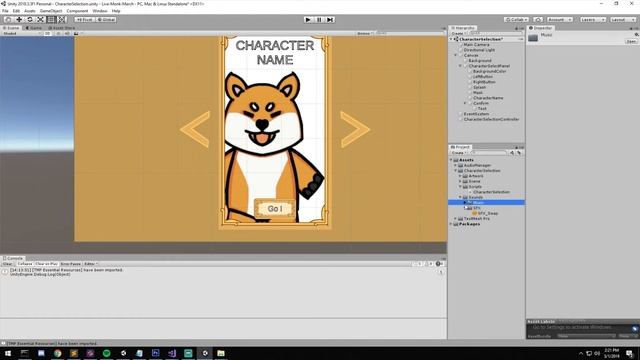The width and height of the screenshot is (640, 360).
Task: Switch to the Scene tab
Action: click(x=11, y=28)
